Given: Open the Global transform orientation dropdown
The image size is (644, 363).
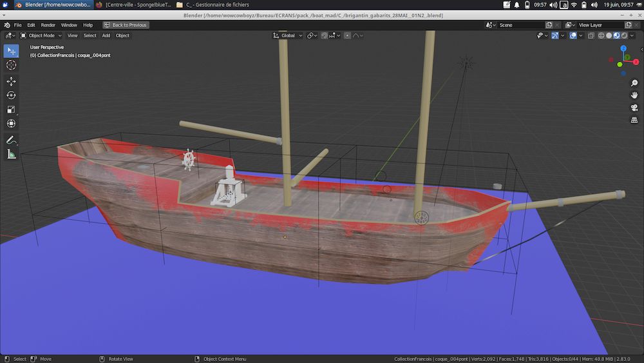Looking at the screenshot, I should pyautogui.click(x=290, y=35).
